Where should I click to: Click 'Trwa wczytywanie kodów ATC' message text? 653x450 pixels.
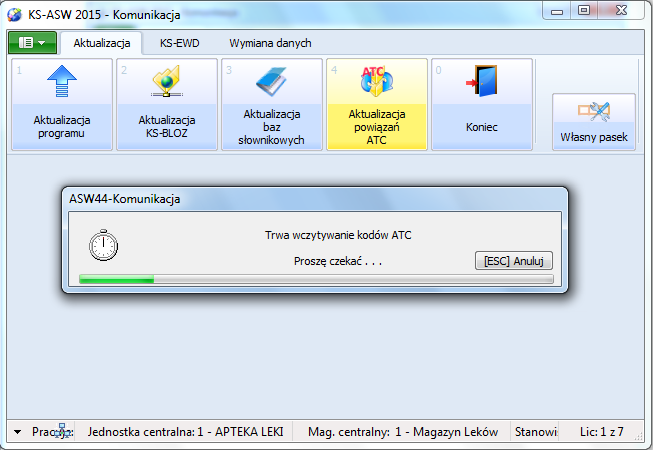point(338,235)
